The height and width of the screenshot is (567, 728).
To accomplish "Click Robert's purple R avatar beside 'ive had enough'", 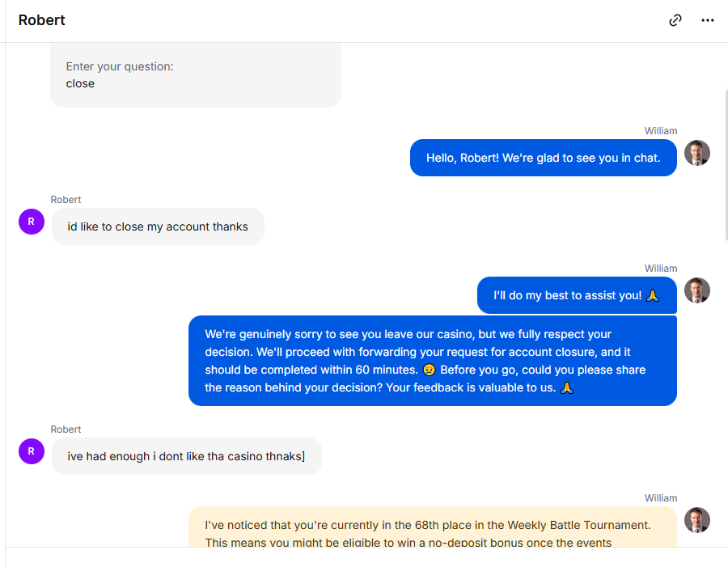I will (x=32, y=451).
